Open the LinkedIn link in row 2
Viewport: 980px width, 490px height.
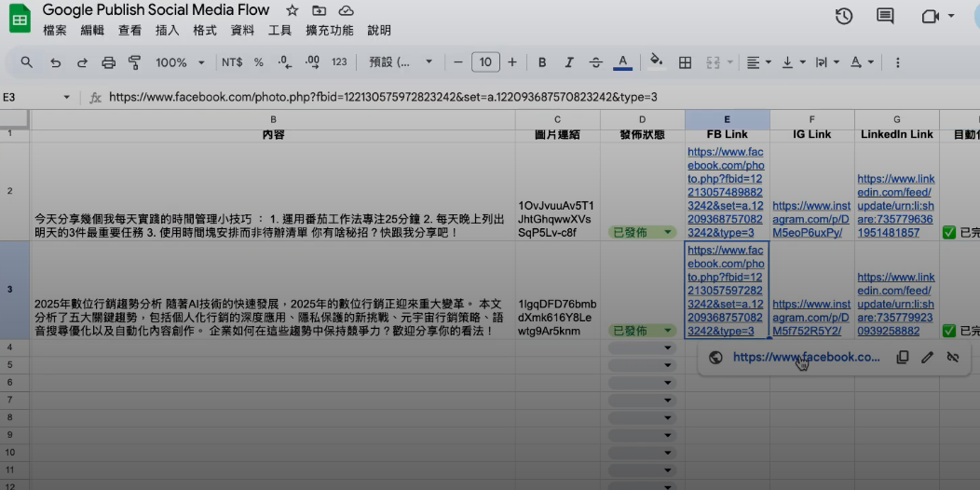tap(895, 206)
